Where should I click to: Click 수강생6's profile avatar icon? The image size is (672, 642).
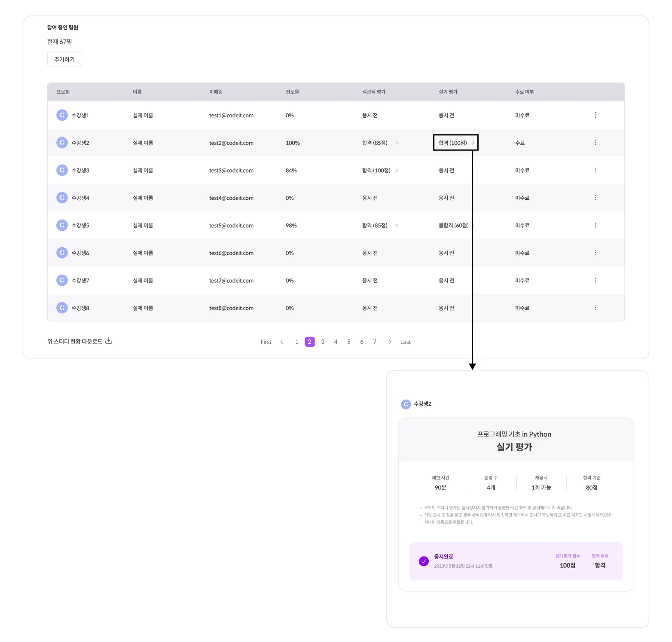(x=62, y=253)
